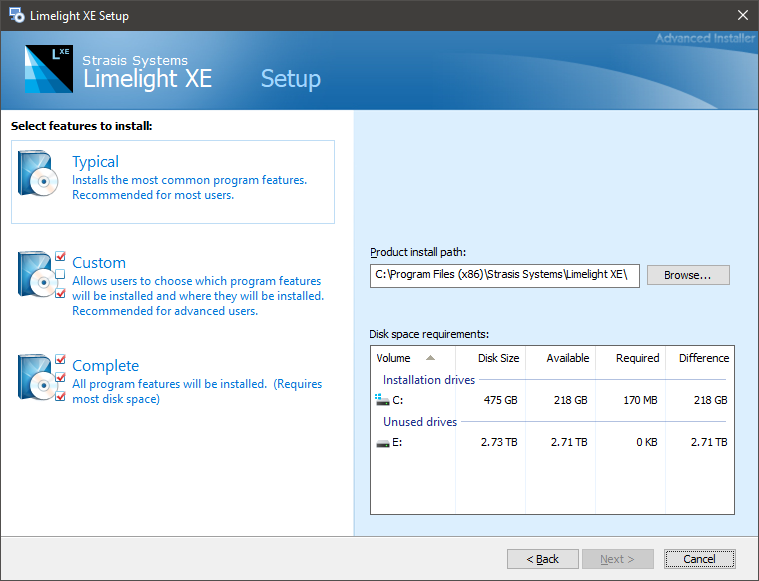Click the Limelight XE logo in the banner

pos(49,69)
